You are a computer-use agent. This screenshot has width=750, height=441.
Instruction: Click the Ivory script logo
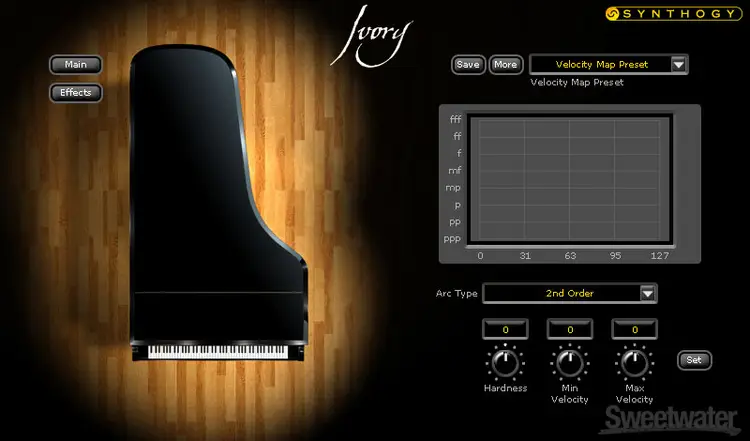point(372,37)
